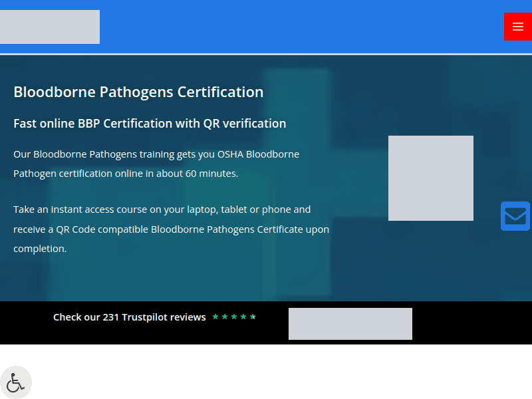This screenshot has height=399, width=532.
Task: Click the Trustpilot logo placeholder
Action: point(350,323)
